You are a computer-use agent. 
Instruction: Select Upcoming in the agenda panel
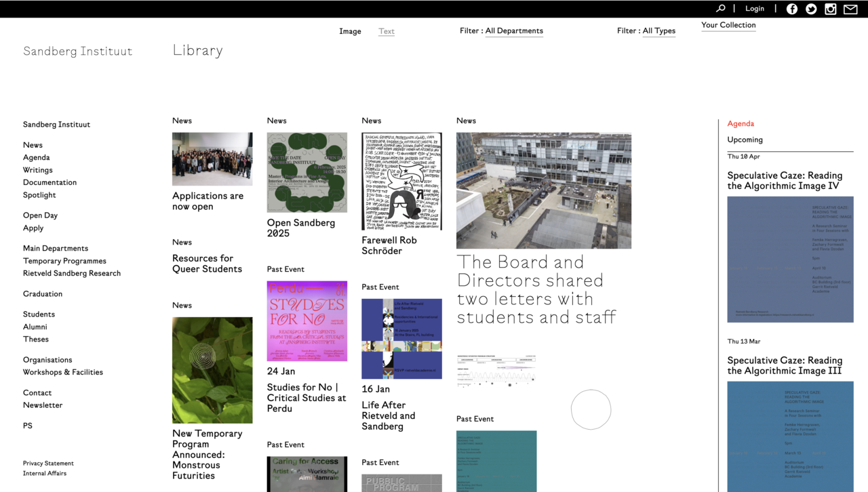pyautogui.click(x=745, y=140)
